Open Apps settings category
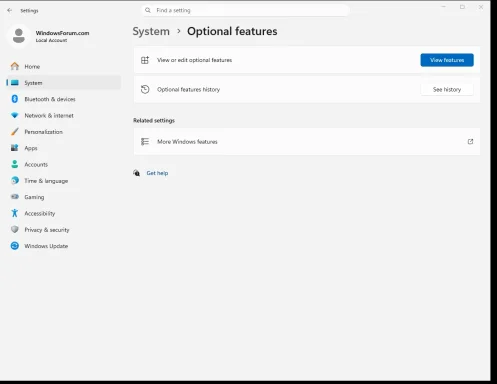Viewport: 497px width, 384px height. tap(63, 148)
